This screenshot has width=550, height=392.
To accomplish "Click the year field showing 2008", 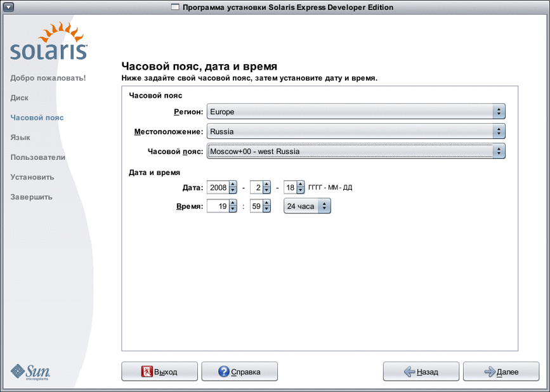I will 218,188.
